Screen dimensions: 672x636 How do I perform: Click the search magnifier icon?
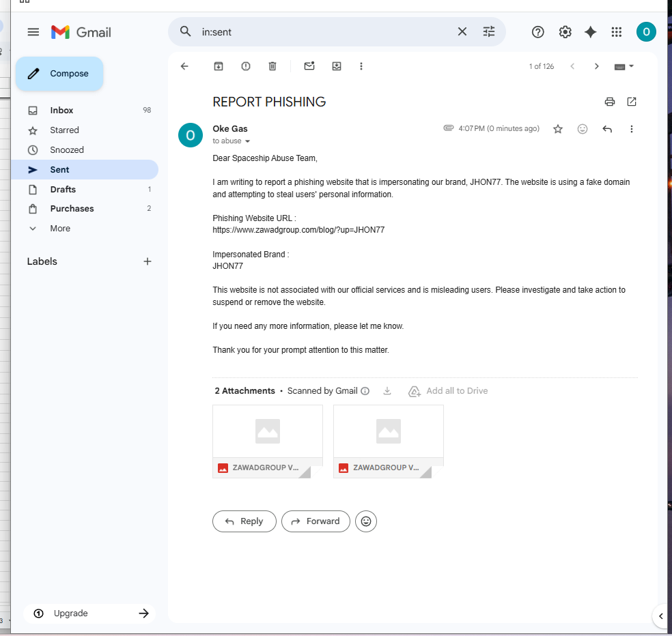(185, 31)
